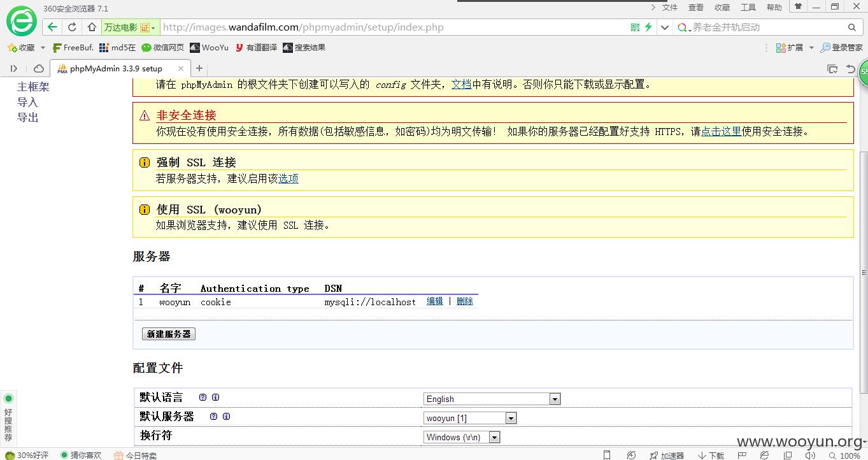
Task: Open the 帮助 menu
Action: [774, 8]
